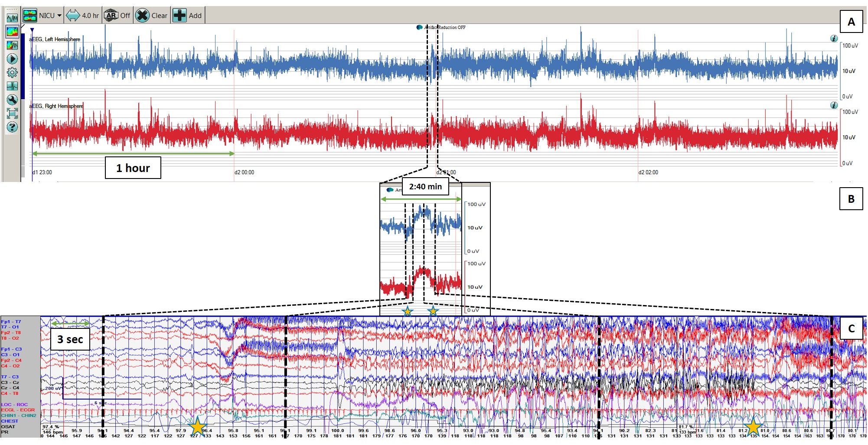868x445 pixels.
Task: Click the d2 00:00 time axis label
Action: tap(244, 172)
